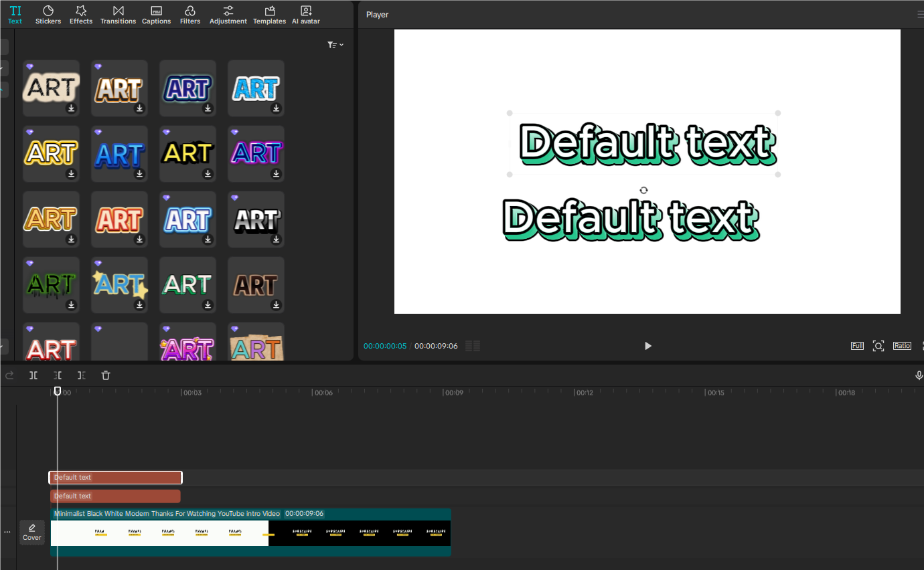Download the light blue ART text style
The width and height of the screenshot is (924, 570).
click(276, 108)
